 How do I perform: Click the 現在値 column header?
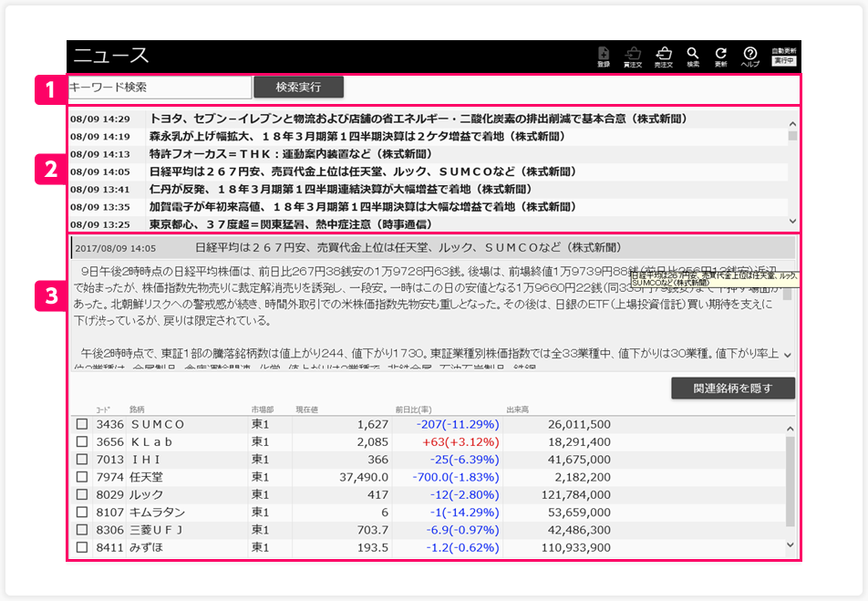pyautogui.click(x=306, y=409)
